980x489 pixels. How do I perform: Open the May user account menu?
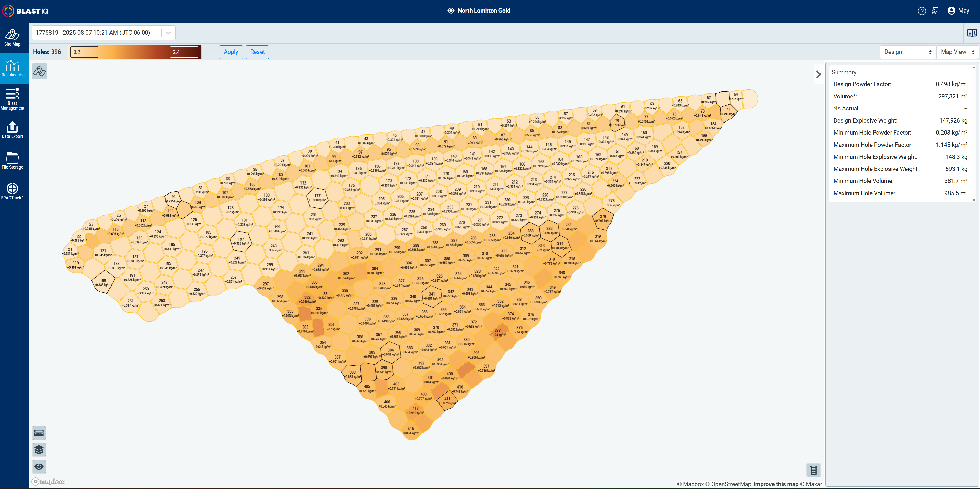(958, 11)
